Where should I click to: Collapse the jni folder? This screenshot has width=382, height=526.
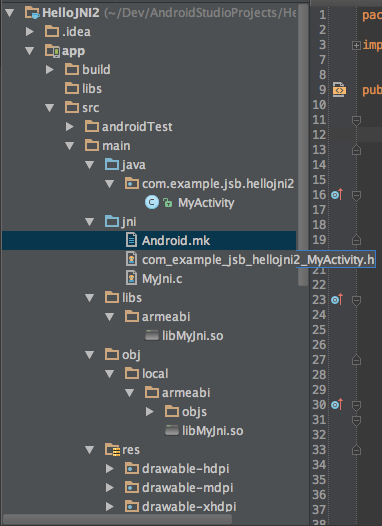point(90,222)
